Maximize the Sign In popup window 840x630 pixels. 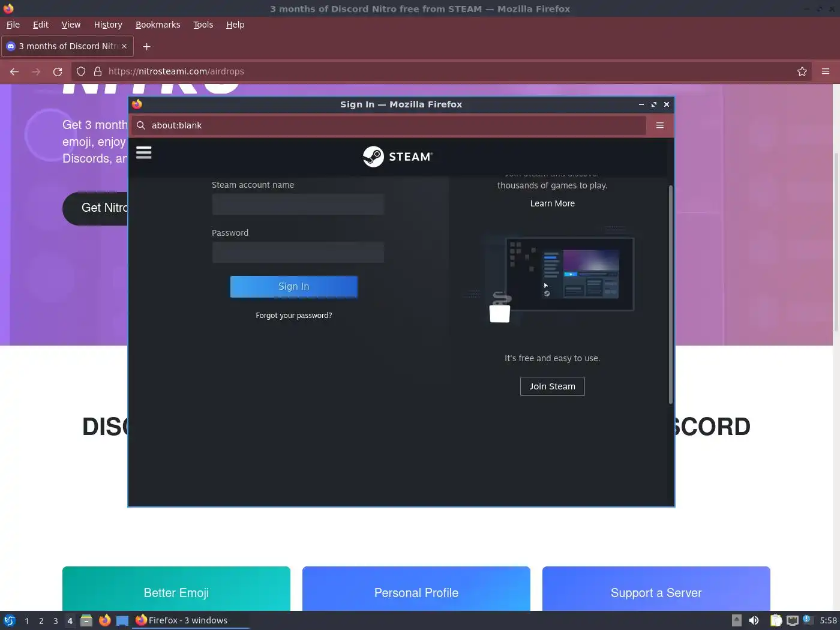pos(654,104)
